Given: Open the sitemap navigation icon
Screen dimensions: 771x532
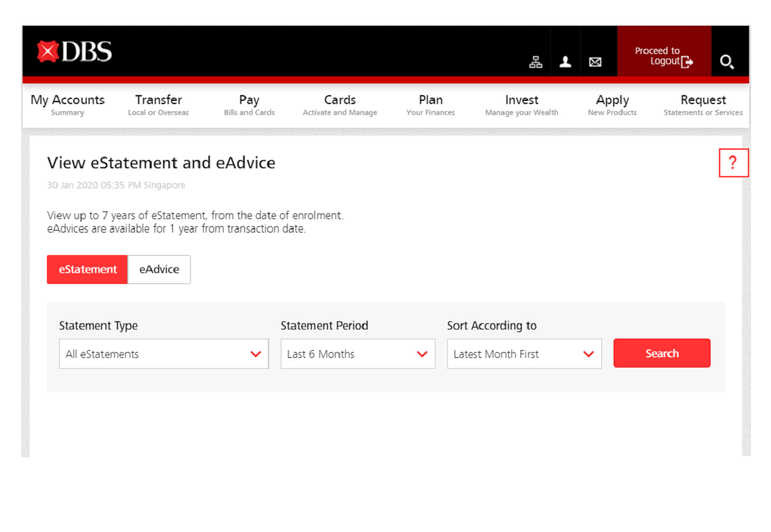Looking at the screenshot, I should point(535,62).
